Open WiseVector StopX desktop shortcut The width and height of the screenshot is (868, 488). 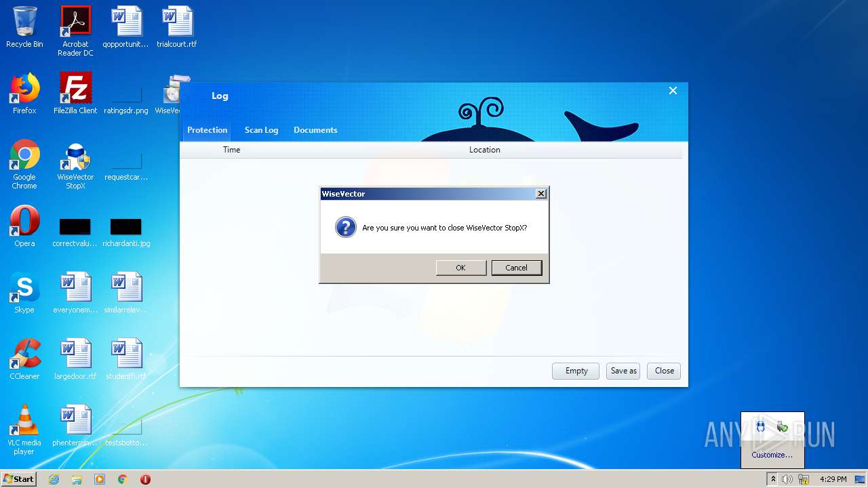click(x=75, y=166)
